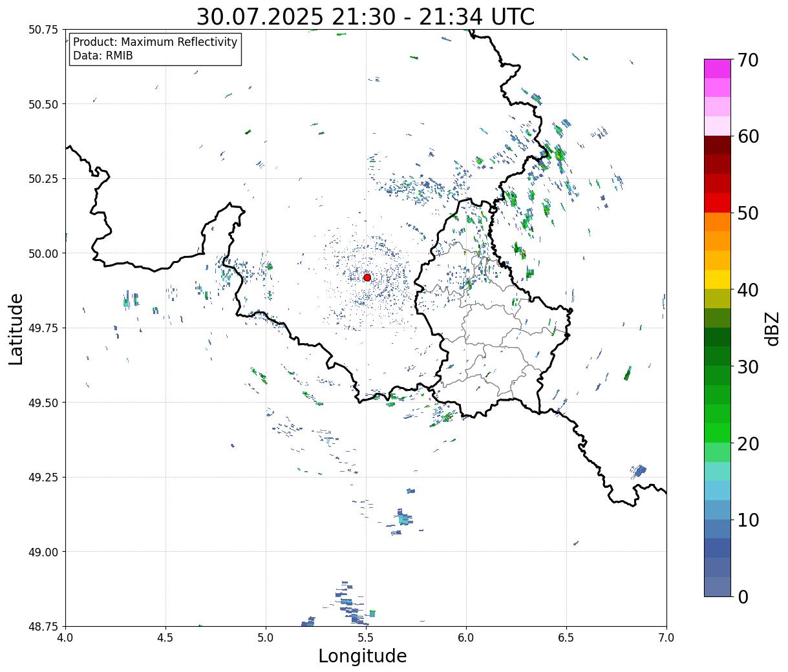This screenshot has width=788, height=672.
Task: Click the dark maroon colorbar segment below 60
Action: click(x=718, y=145)
